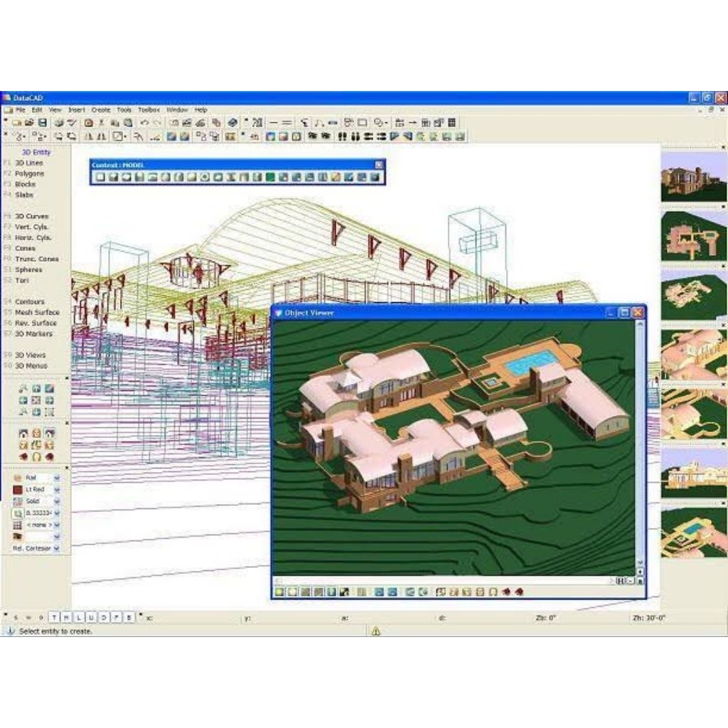This screenshot has height=728, width=728.
Task: Click the last red house icon in the Object Viewer toolbar
Action: pos(519,592)
